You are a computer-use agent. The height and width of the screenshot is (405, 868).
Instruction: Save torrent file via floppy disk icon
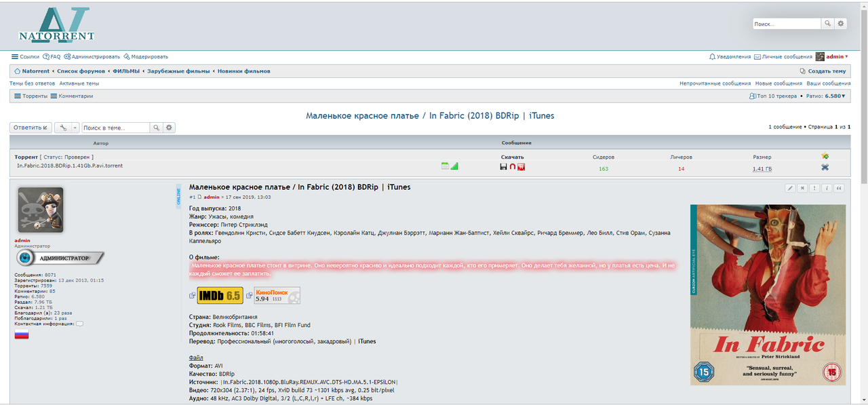pos(503,166)
